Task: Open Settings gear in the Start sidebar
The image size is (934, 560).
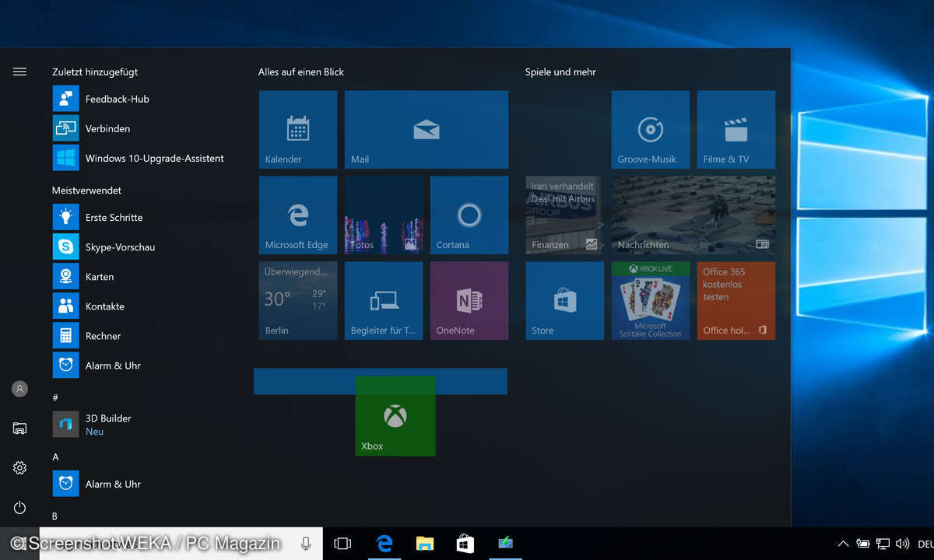Action: 19,467
